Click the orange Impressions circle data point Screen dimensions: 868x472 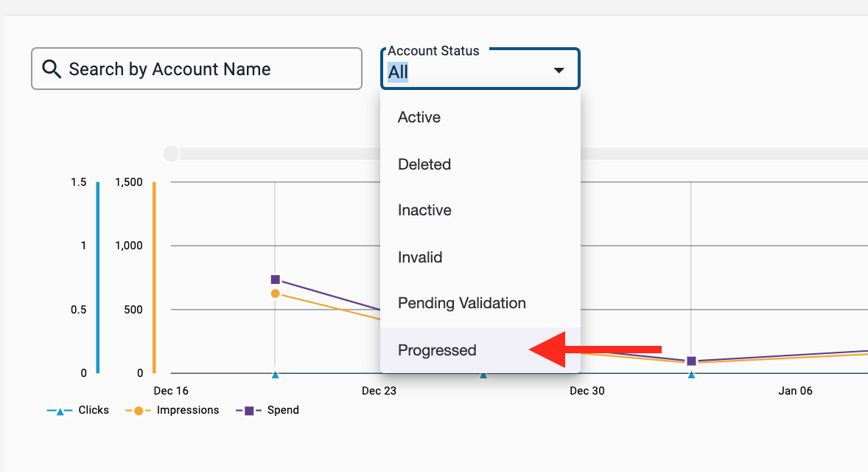(x=276, y=294)
